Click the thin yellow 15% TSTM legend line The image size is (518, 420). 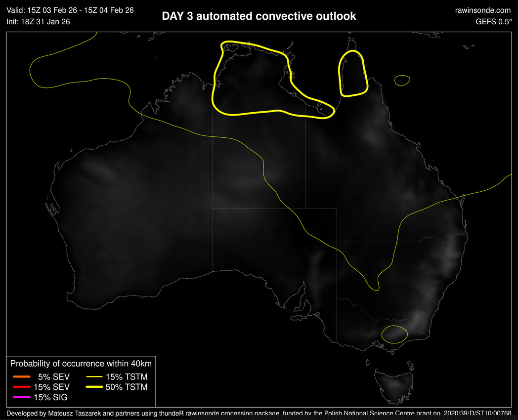[94, 377]
